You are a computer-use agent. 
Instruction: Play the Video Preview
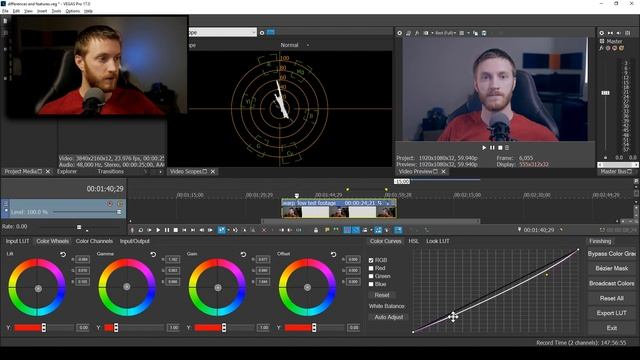484,148
